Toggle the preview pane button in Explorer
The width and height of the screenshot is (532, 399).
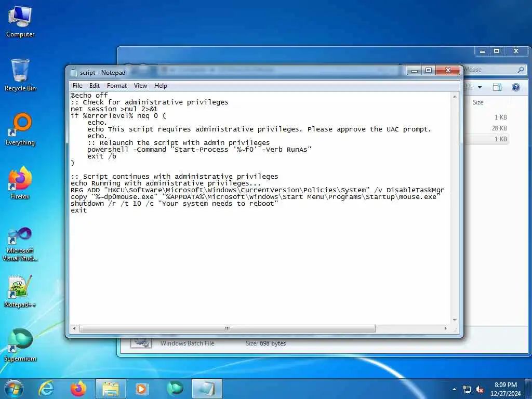tap(497, 87)
